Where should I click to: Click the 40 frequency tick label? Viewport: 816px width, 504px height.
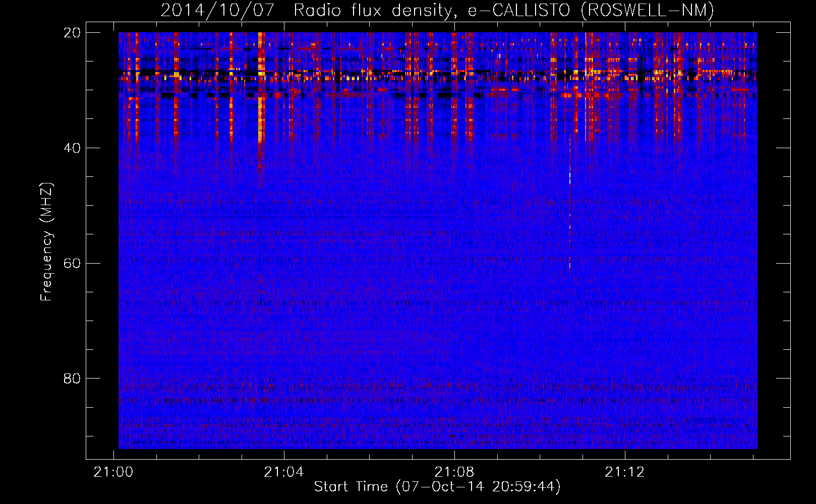click(72, 148)
